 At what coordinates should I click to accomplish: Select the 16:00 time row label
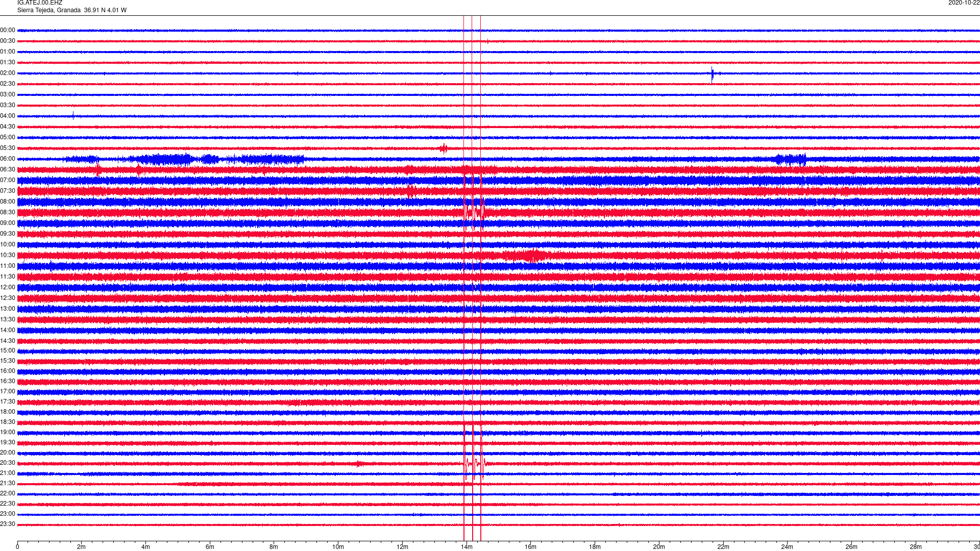(x=8, y=371)
